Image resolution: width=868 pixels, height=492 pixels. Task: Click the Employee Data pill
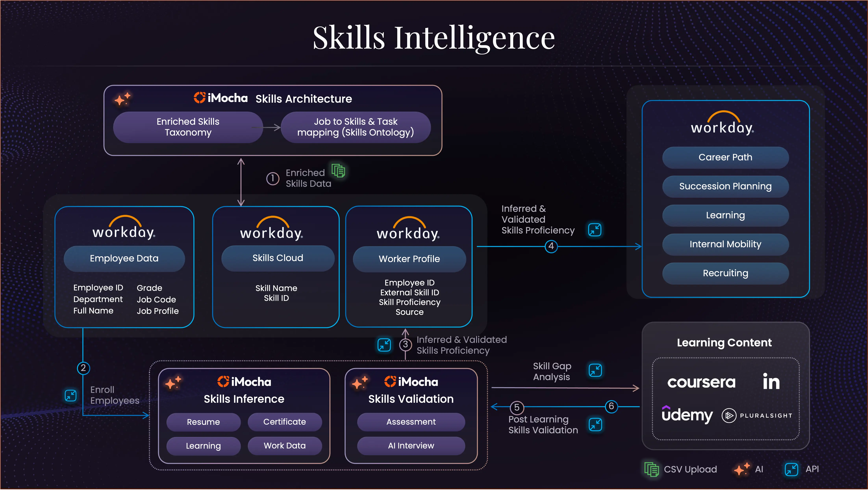[x=124, y=259]
